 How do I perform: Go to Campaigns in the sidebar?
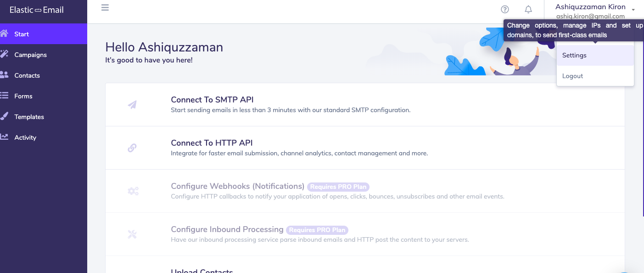[30, 55]
